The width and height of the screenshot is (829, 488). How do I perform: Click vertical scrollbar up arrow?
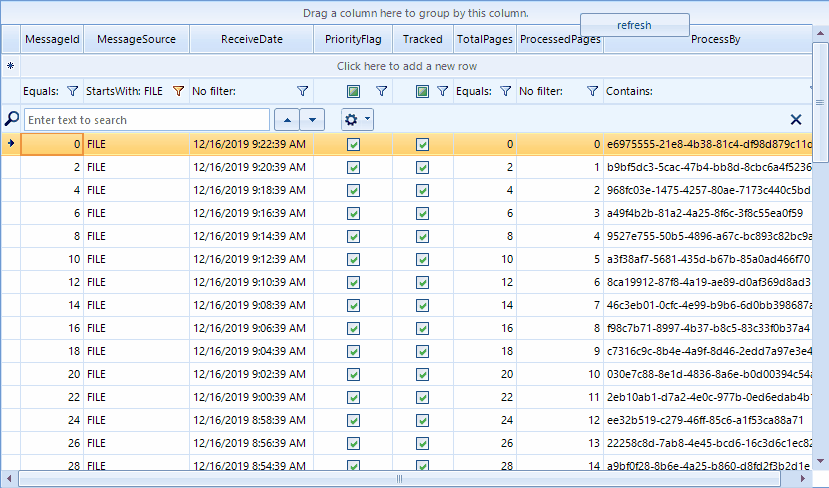(820, 33)
